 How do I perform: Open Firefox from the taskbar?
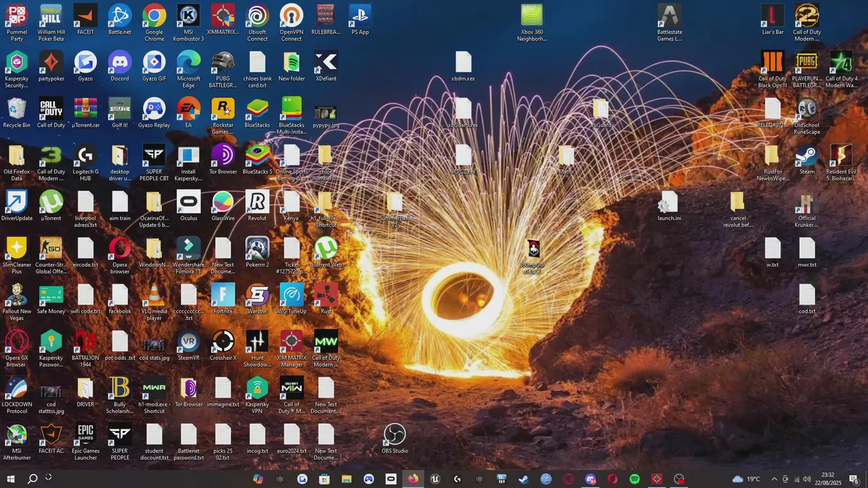click(x=413, y=479)
